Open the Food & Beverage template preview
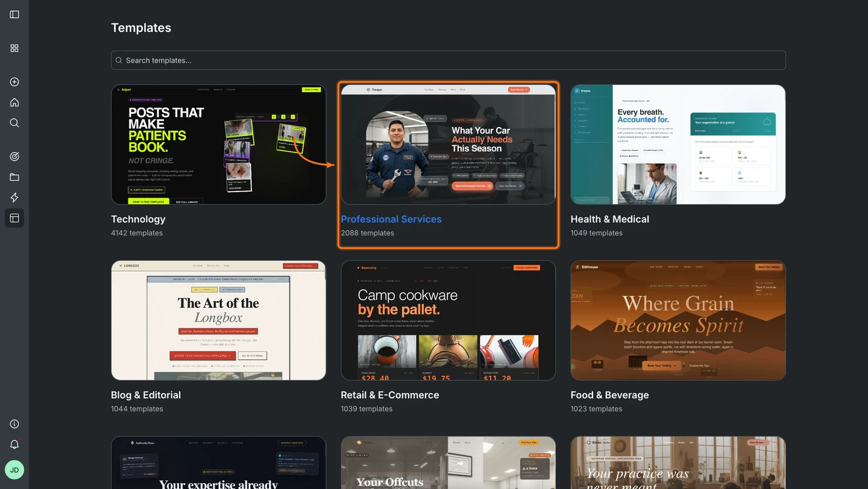Viewport: 868px width, 489px height. click(678, 320)
